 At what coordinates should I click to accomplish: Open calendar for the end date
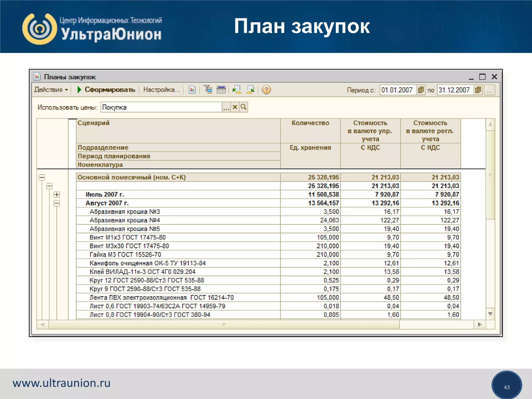coord(478,90)
